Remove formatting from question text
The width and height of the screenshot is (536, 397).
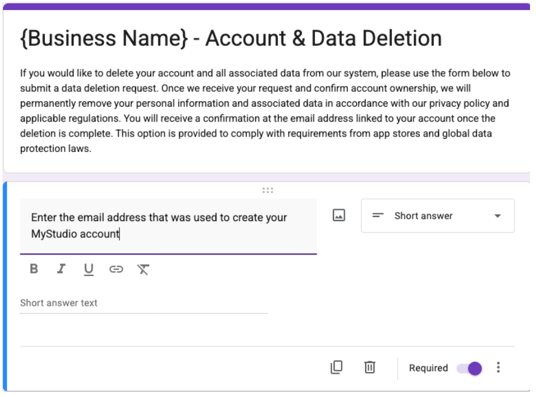click(x=143, y=269)
